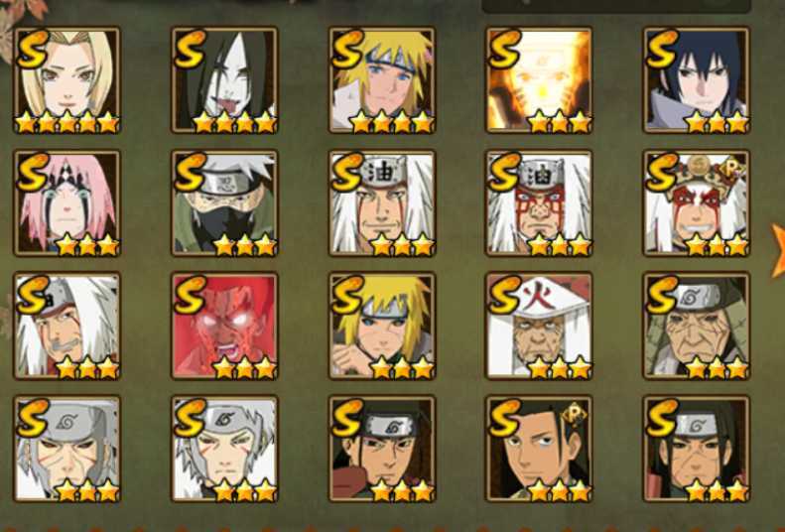Click the orange next-page arrow at the right edge
The height and width of the screenshot is (532, 785).
coord(777,250)
